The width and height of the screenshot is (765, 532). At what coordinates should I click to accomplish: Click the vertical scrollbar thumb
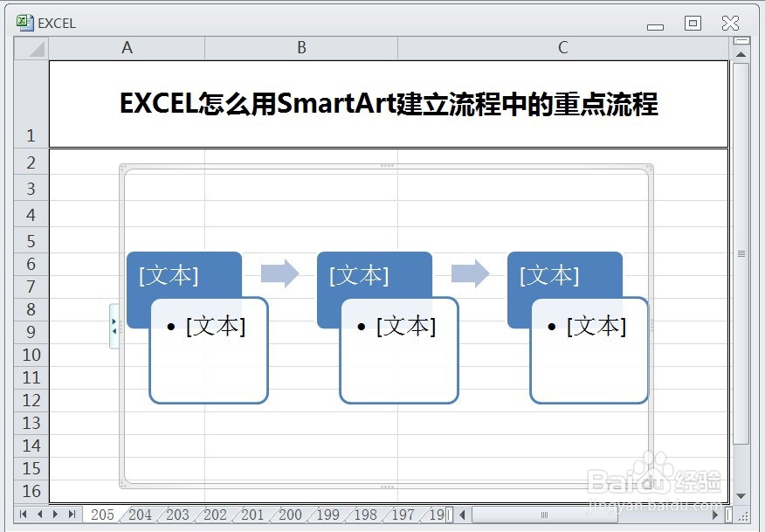741,253
